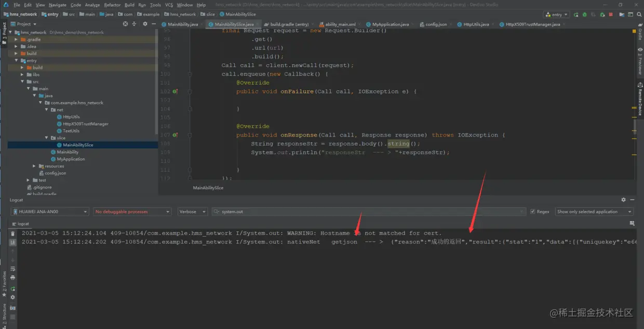The image size is (644, 329).
Task: Open Project panel settings gear
Action: coord(145,24)
